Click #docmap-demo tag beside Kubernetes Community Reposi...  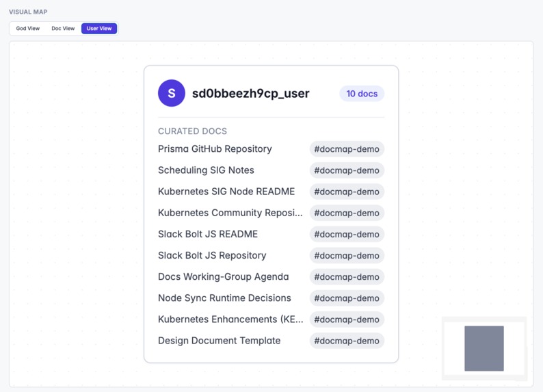pos(347,213)
